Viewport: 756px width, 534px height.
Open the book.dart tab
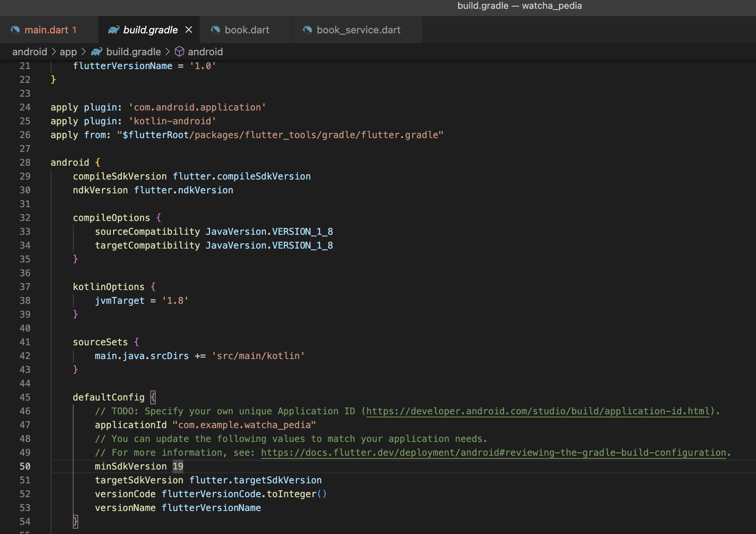(x=246, y=30)
